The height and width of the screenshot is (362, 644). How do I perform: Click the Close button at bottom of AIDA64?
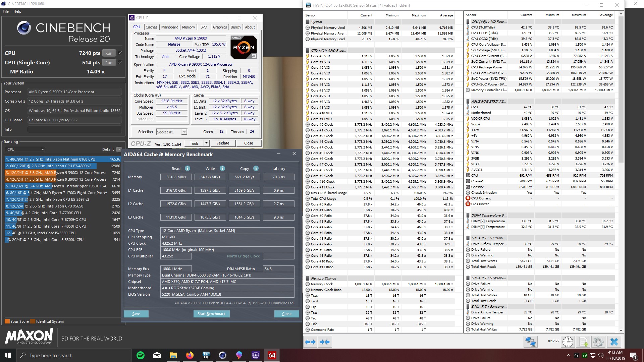click(287, 314)
